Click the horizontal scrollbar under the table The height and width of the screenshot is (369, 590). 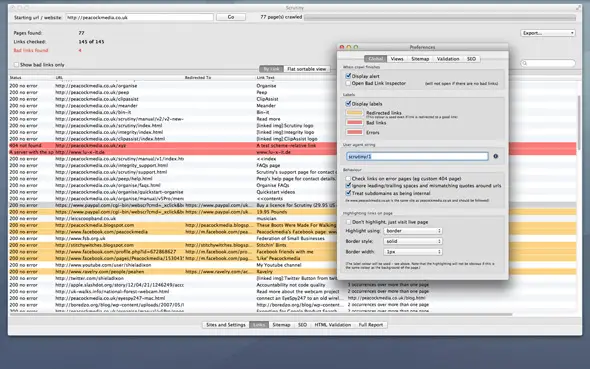click(260, 314)
